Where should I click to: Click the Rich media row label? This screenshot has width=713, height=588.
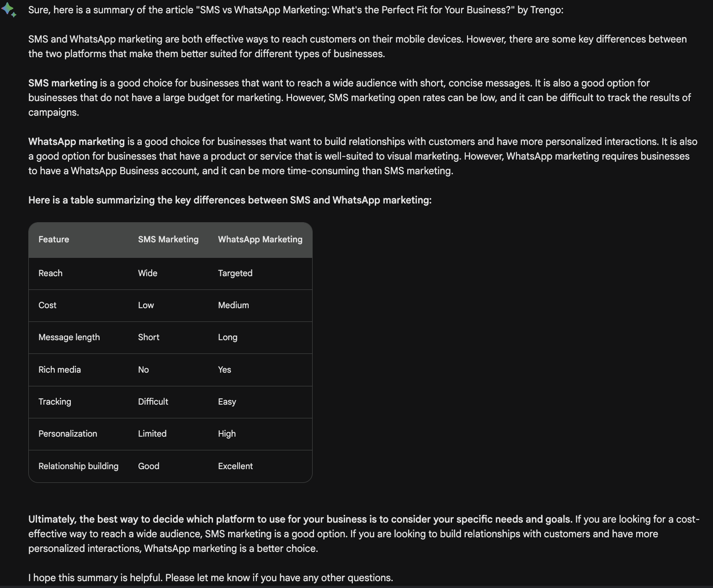59,370
